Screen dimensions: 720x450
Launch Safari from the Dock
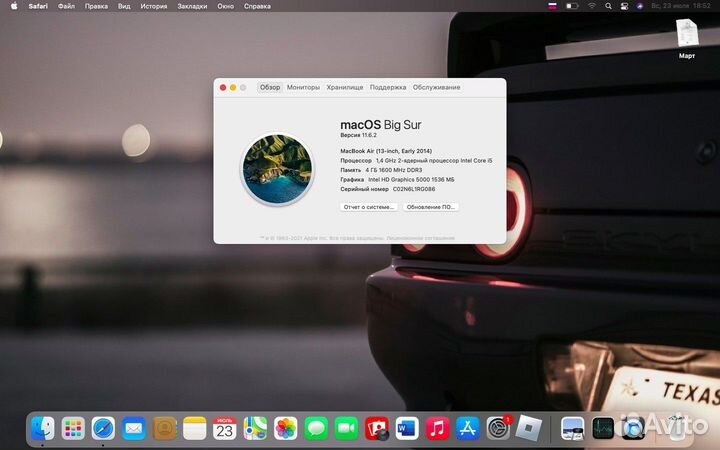coord(103,428)
